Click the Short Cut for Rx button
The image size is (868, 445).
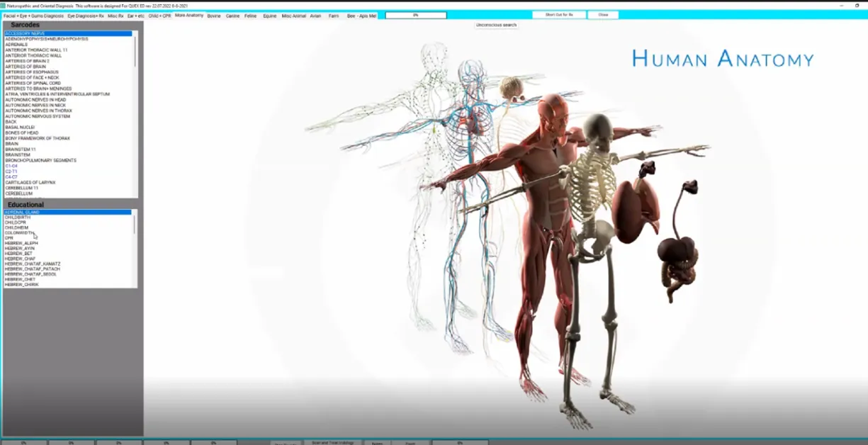point(559,15)
